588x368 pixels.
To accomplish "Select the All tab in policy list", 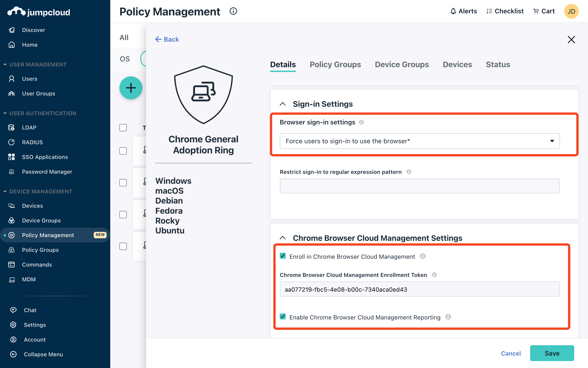I will tap(124, 37).
